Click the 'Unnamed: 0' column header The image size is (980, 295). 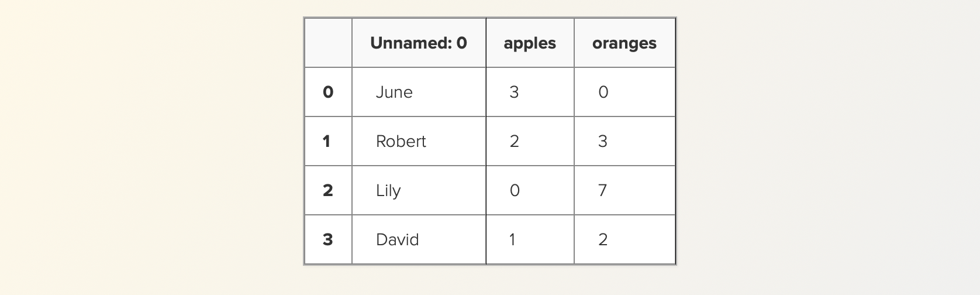tap(419, 43)
